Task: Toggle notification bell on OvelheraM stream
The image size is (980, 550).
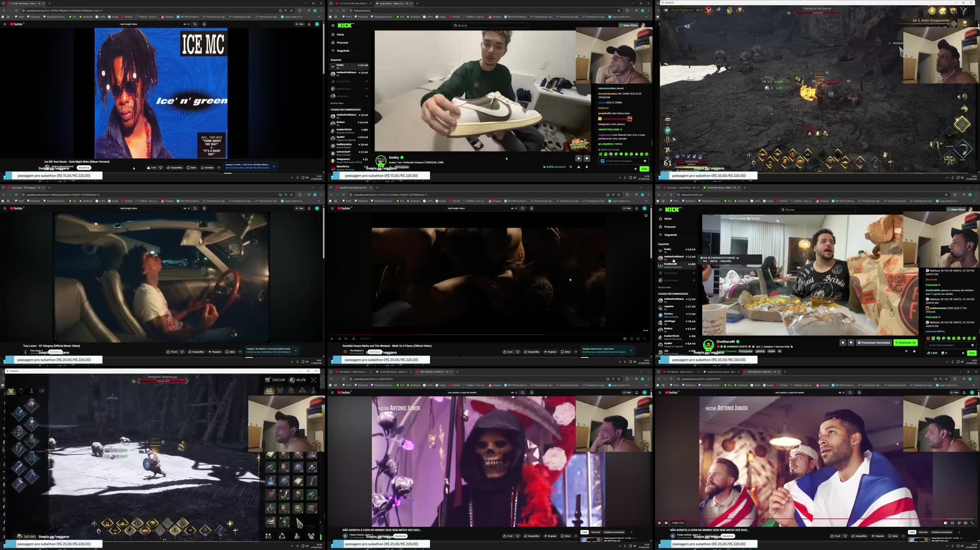Action: coord(843,343)
